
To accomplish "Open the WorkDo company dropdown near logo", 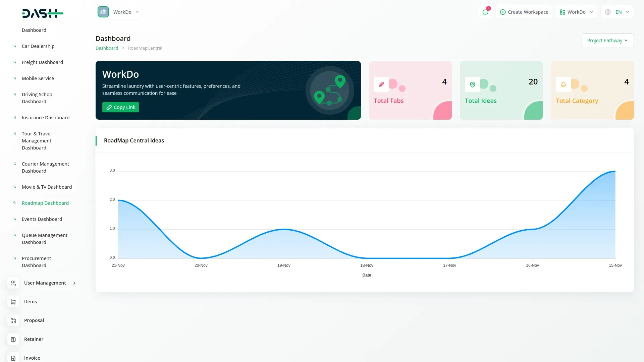I will [119, 12].
